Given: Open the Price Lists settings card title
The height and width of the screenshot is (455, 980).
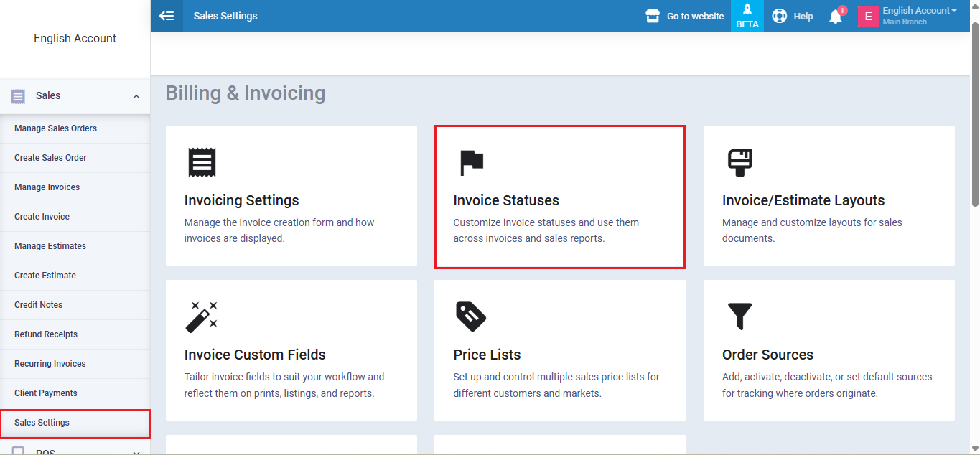Looking at the screenshot, I should point(487,355).
